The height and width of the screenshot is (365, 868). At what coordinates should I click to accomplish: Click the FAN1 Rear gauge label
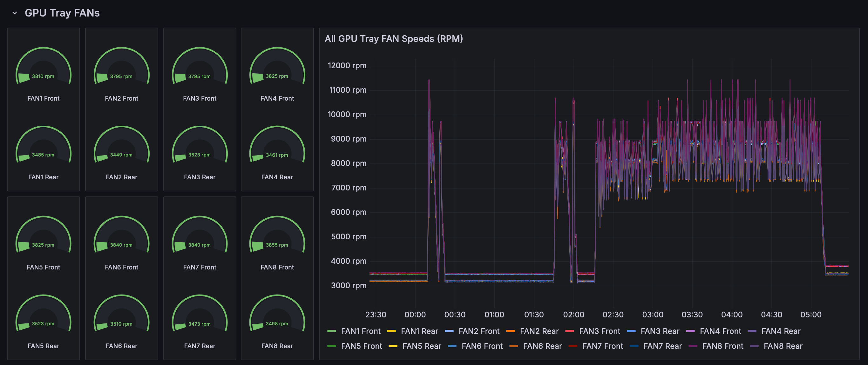44,177
